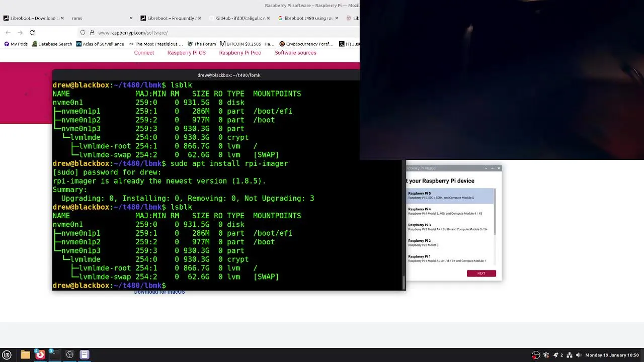Open the red browser app in taskbar
This screenshot has height=362, width=644.
coord(40,355)
